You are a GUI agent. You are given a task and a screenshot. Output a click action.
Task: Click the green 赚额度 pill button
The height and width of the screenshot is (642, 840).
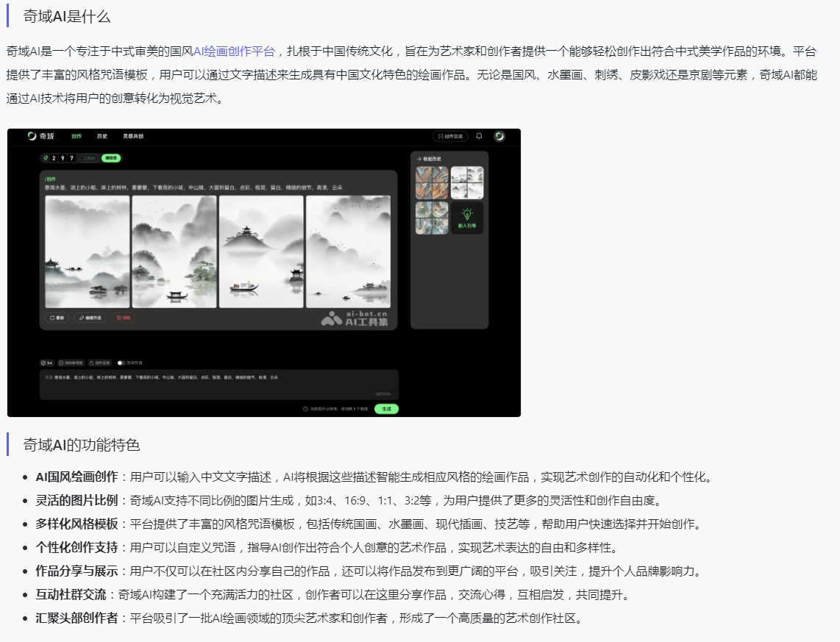111,158
